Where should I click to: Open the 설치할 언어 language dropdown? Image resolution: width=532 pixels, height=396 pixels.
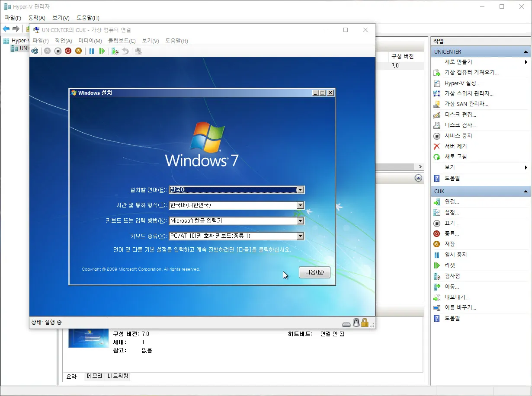pyautogui.click(x=300, y=189)
